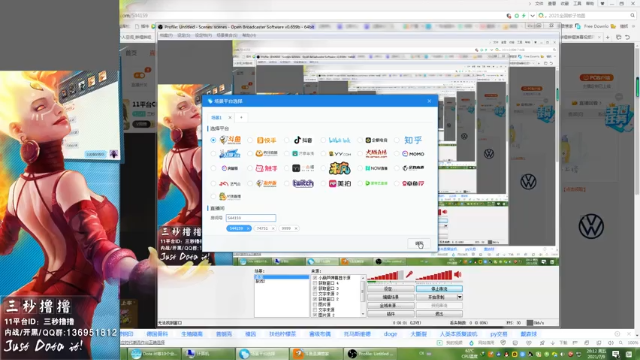The height and width of the screenshot is (360, 640).
Task: Click the 来疯 platform logo
Action: click(x=340, y=168)
